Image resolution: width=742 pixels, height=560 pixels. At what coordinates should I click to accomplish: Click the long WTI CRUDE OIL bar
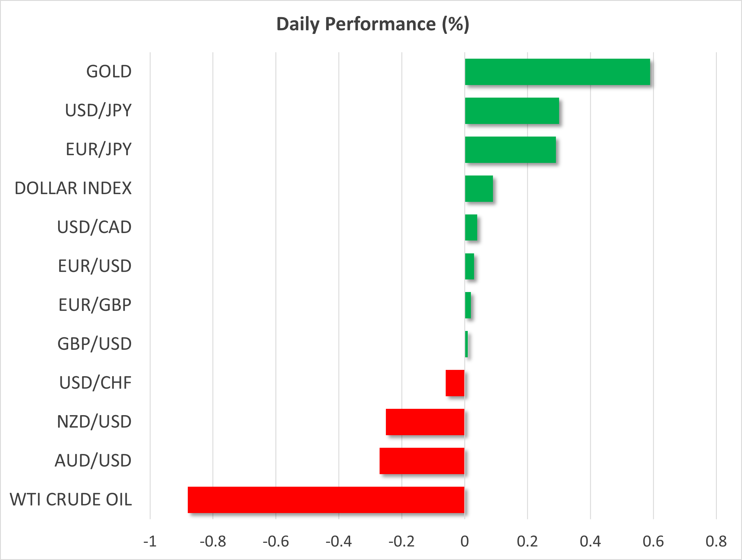tap(326, 500)
